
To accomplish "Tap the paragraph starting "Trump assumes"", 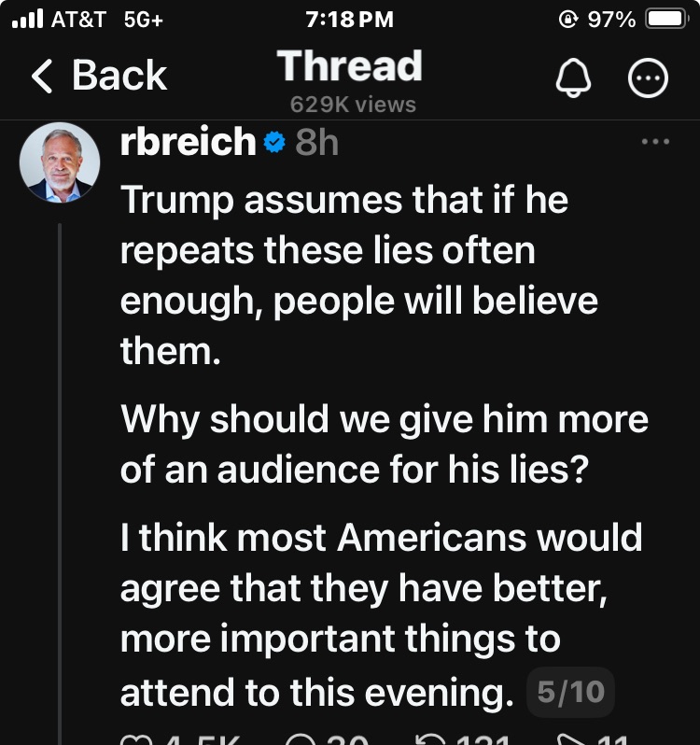I will pyautogui.click(x=358, y=275).
